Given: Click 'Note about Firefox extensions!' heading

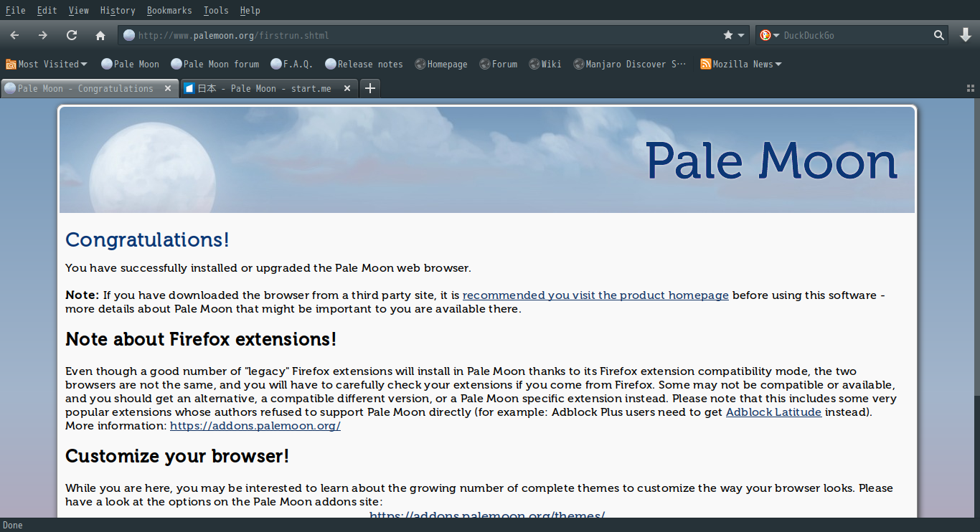Looking at the screenshot, I should 201,339.
